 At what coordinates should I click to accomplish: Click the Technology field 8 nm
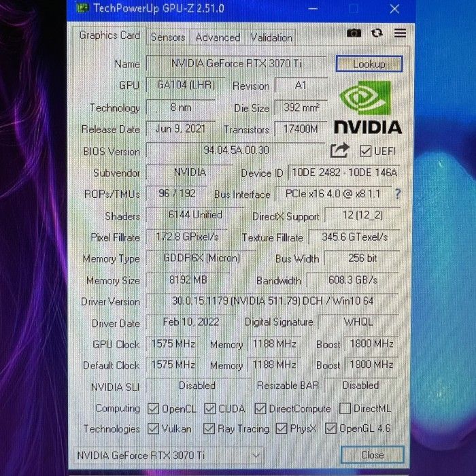181,107
